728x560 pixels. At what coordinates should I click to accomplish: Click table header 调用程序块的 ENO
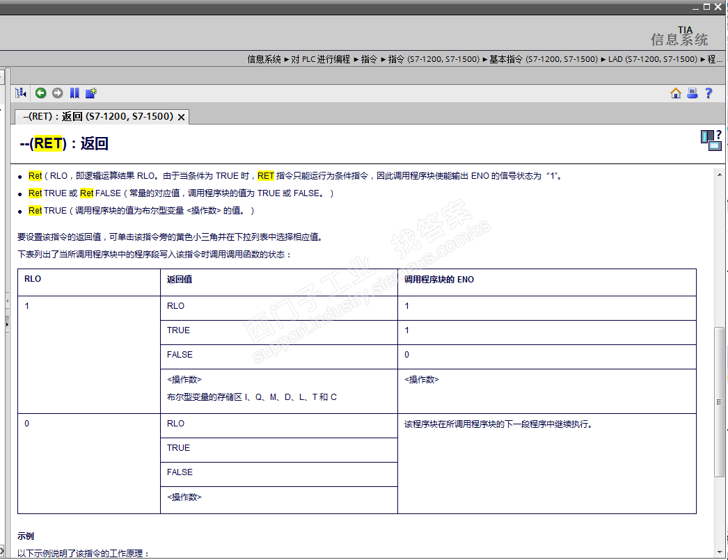438,279
